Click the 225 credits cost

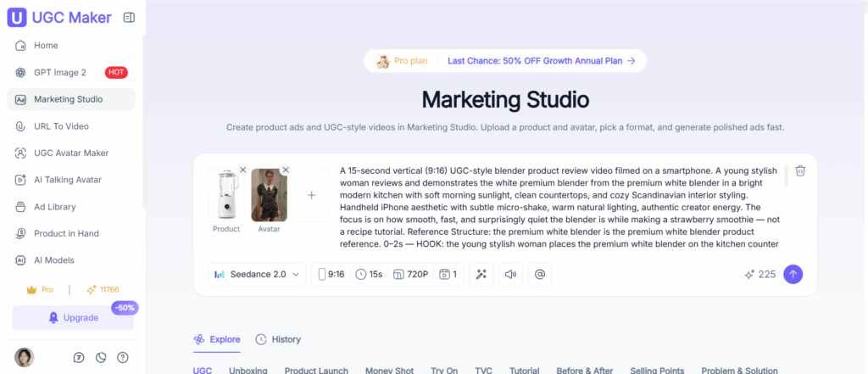[760, 274]
